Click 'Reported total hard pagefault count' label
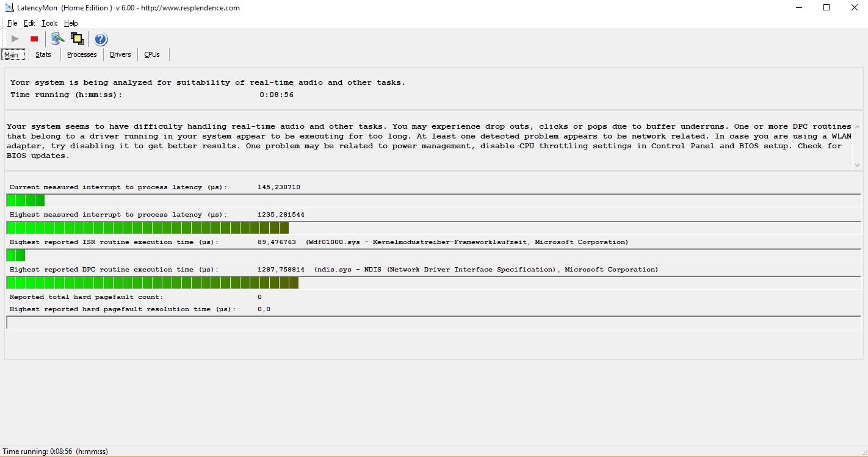The image size is (868, 457). (x=87, y=297)
